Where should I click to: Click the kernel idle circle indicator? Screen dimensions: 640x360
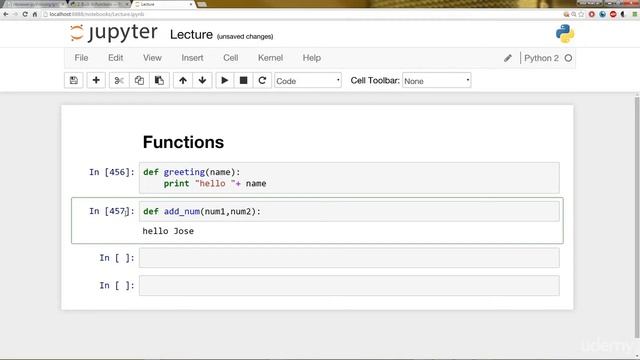point(568,58)
